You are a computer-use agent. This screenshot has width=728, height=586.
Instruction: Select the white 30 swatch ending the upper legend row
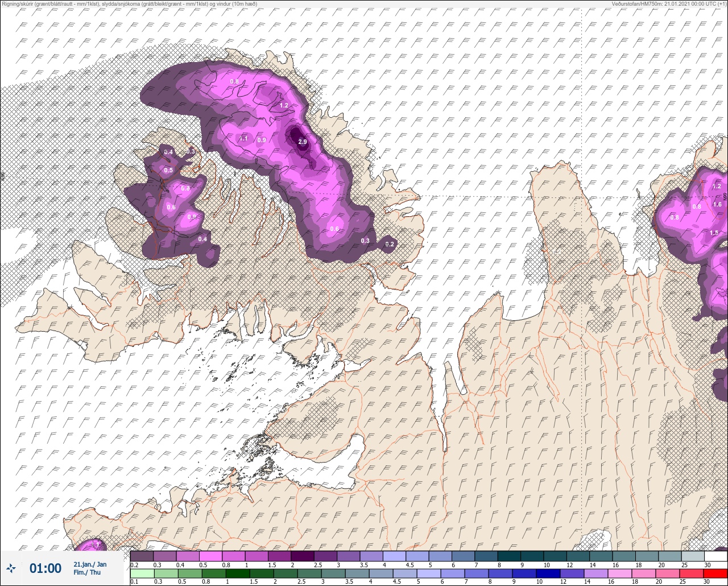(x=716, y=556)
